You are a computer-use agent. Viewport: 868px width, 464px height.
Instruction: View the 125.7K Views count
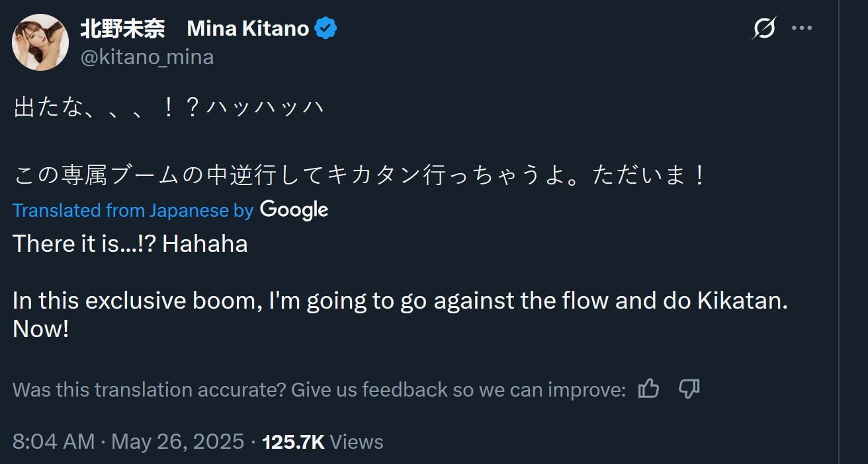[323, 442]
